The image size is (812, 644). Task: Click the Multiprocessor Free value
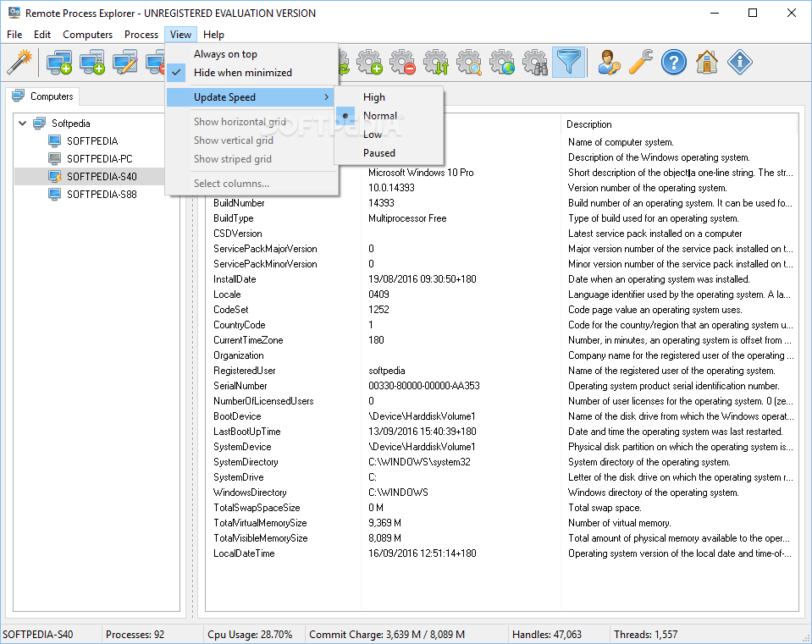[x=407, y=218]
